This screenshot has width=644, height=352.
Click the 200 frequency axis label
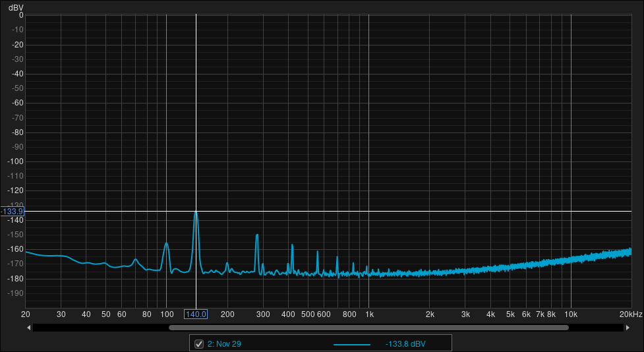pos(227,314)
